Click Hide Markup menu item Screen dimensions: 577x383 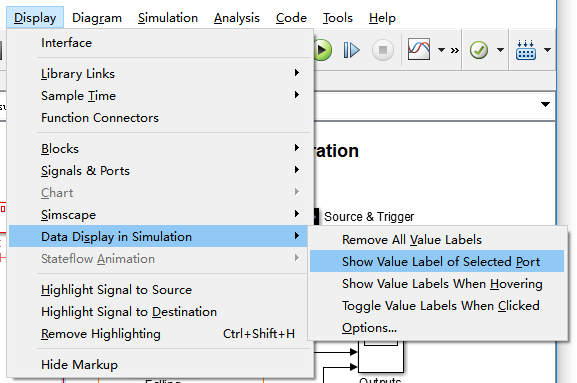point(159,365)
